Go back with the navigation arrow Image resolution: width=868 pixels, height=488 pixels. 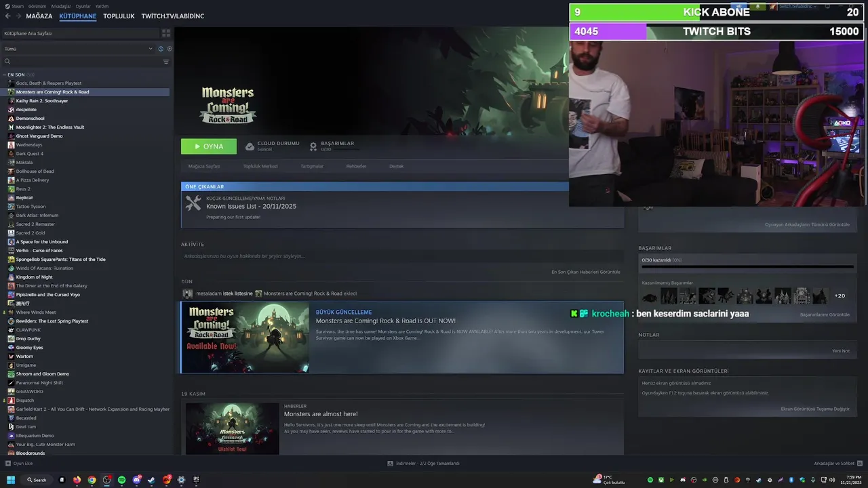point(8,16)
